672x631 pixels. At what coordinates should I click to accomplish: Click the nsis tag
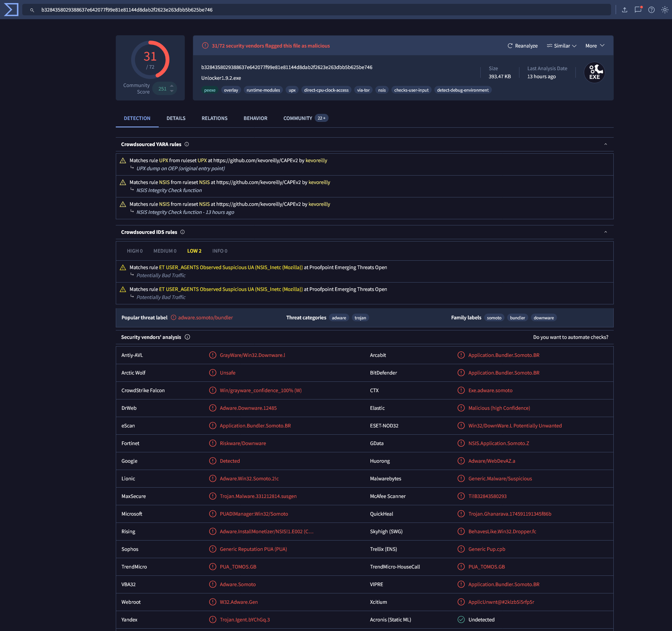click(x=382, y=90)
